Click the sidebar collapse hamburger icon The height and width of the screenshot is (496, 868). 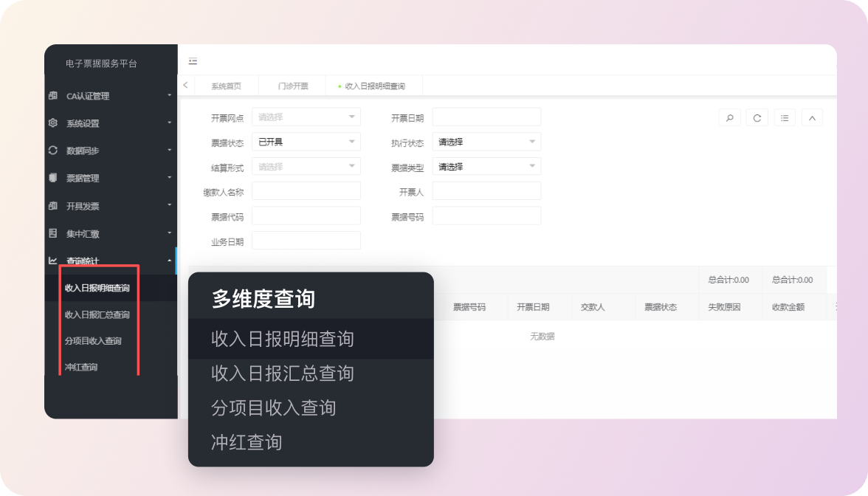pos(193,61)
